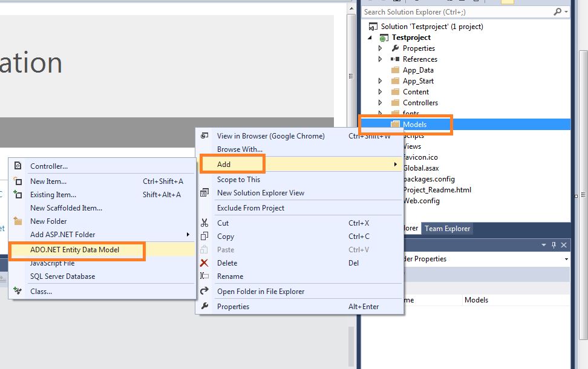Click the Controller... icon in the Add submenu

tap(18, 166)
